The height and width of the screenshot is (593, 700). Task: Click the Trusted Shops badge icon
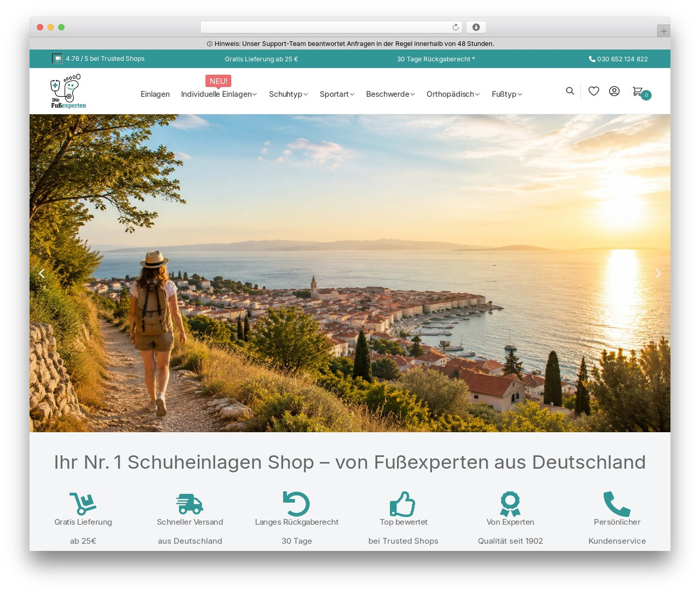pyautogui.click(x=57, y=59)
